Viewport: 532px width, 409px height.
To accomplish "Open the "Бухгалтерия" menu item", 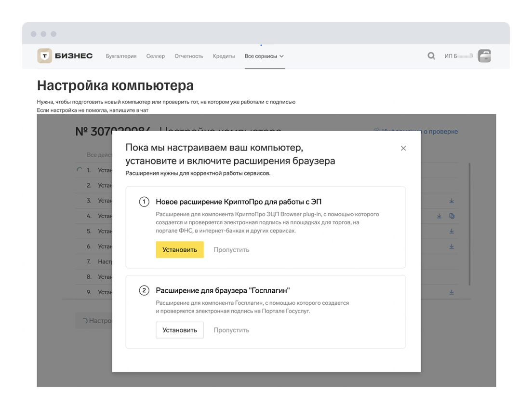I will tap(121, 56).
